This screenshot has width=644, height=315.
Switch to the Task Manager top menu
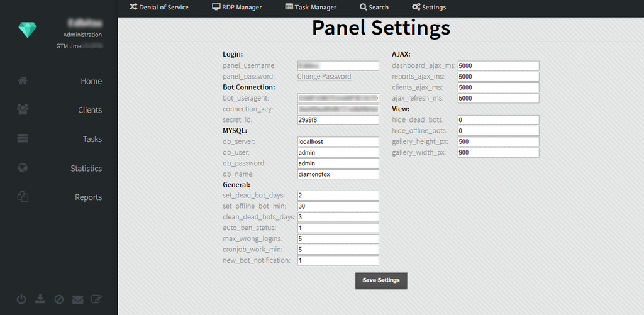click(311, 7)
